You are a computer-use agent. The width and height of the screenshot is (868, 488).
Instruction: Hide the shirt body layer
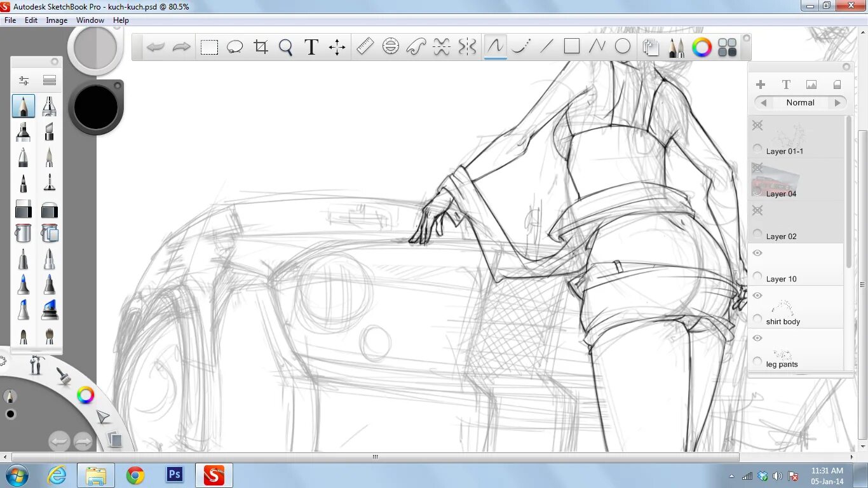[757, 295]
